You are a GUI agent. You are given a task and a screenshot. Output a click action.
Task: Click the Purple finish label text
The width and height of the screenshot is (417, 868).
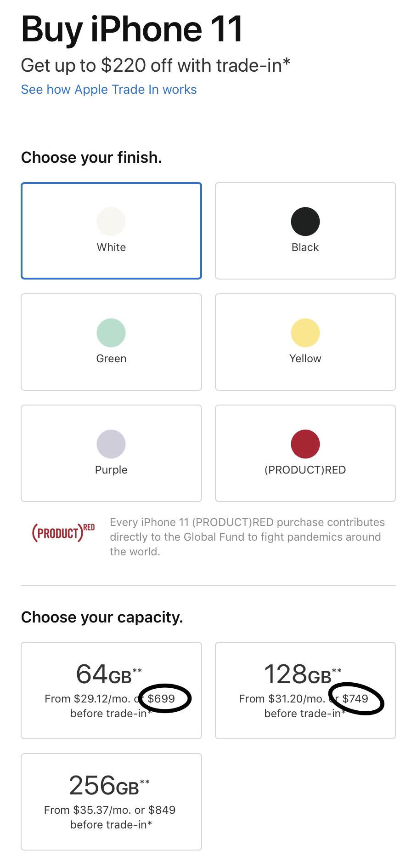[x=111, y=470]
